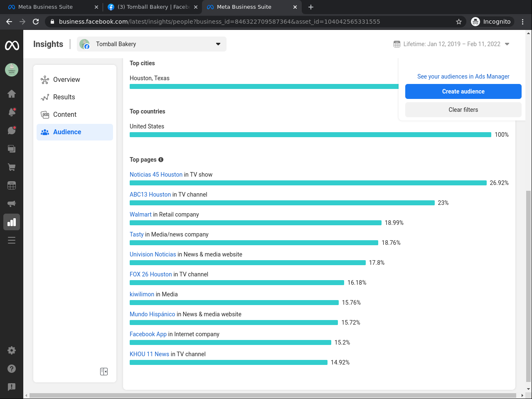This screenshot has height=399, width=532.
Task: Click the 100% value for United States
Action: click(502, 135)
